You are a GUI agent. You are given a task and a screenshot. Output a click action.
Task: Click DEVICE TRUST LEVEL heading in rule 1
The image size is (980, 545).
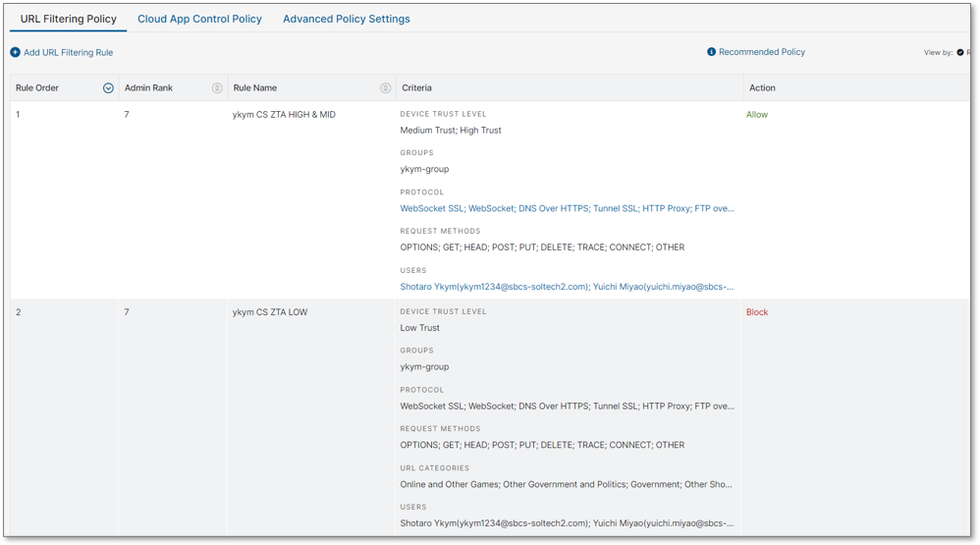pyautogui.click(x=443, y=114)
